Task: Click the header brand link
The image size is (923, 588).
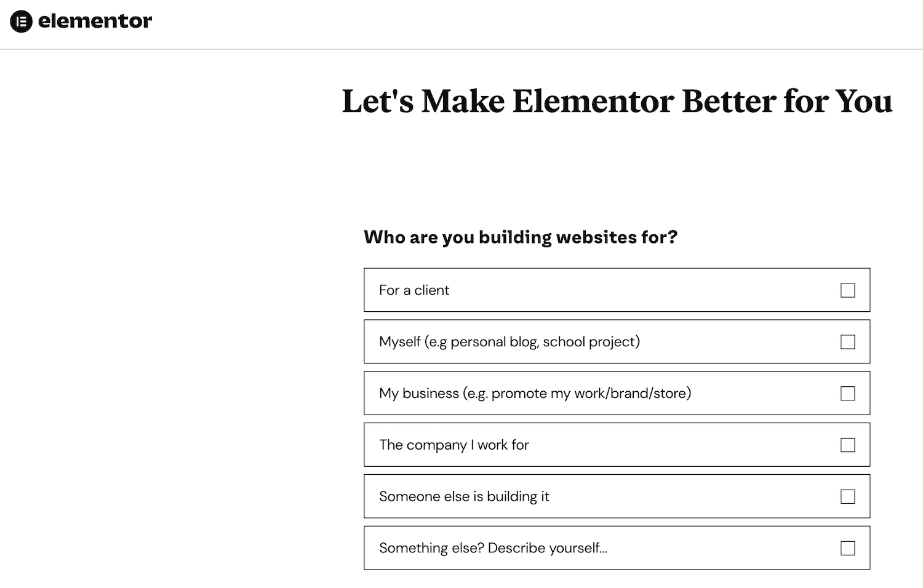Action: pyautogui.click(x=80, y=20)
